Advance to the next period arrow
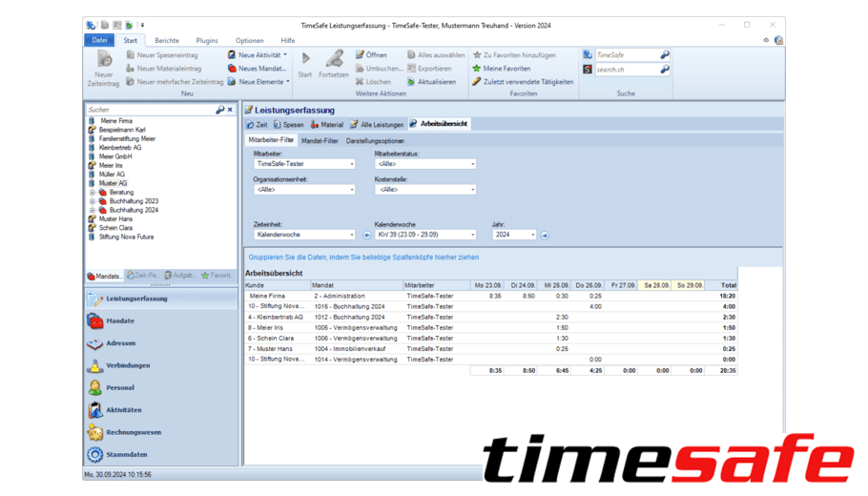Image resolution: width=868 pixels, height=496 pixels. point(545,235)
